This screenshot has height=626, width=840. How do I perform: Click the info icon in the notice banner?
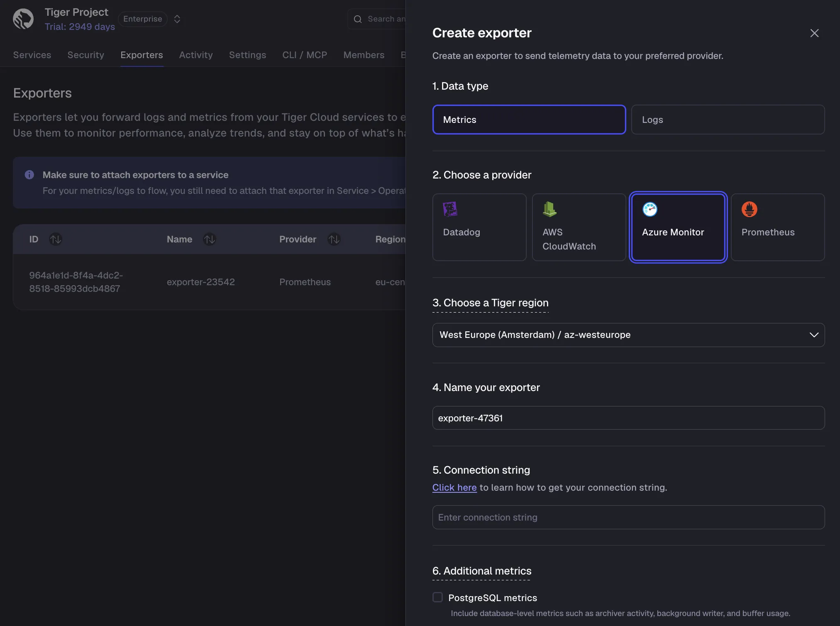29,175
